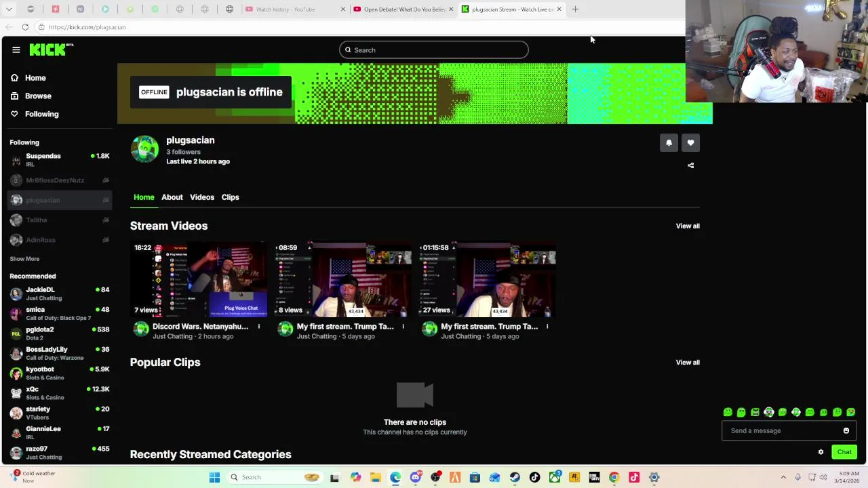
Task: Open AdinRoss in the Following list
Action: point(60,240)
